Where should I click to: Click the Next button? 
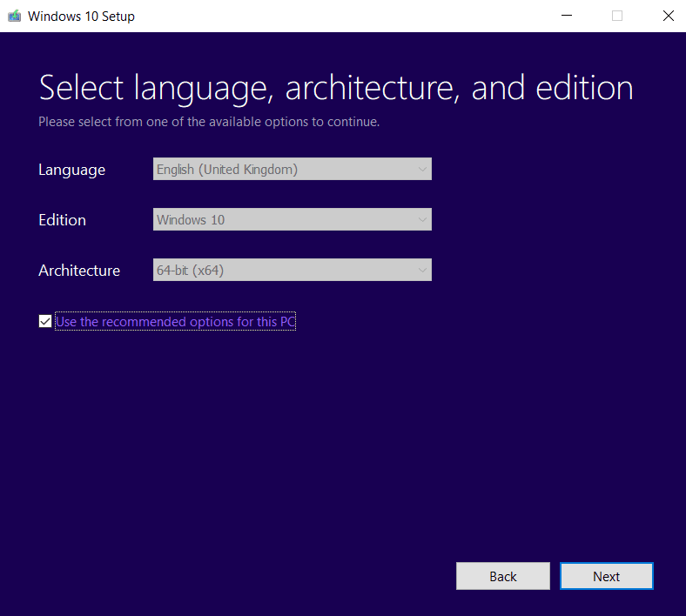607,576
